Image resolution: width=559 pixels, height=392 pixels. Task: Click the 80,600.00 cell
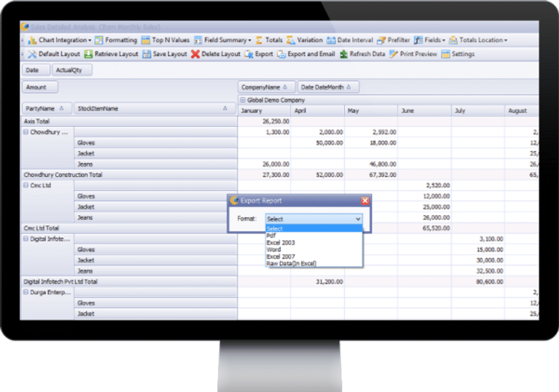[478, 281]
